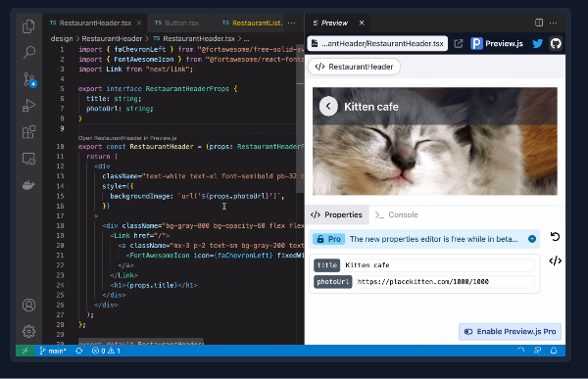Screen dimensions: 588x379
Task: Toggle the code view icon beside properties
Action: pyautogui.click(x=555, y=261)
